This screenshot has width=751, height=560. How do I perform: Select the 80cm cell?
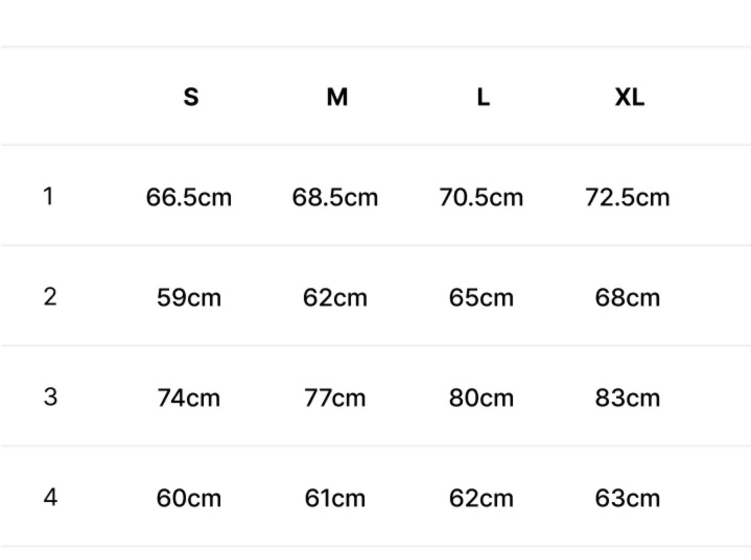pyautogui.click(x=481, y=398)
